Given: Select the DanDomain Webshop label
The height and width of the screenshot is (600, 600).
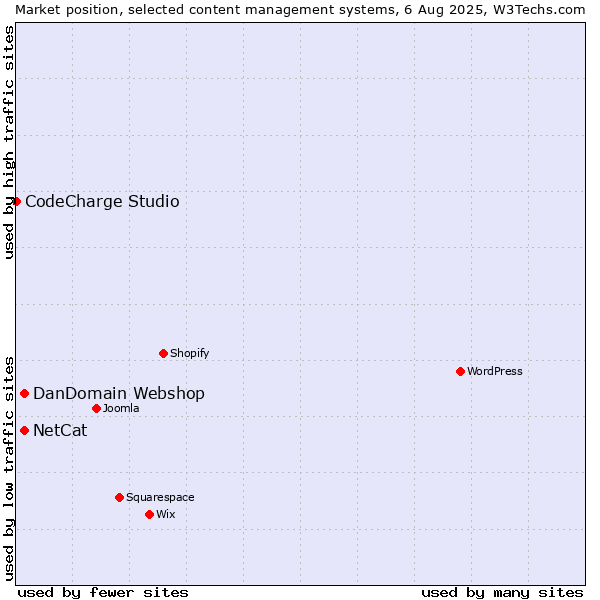Looking at the screenshot, I should pos(119,394).
